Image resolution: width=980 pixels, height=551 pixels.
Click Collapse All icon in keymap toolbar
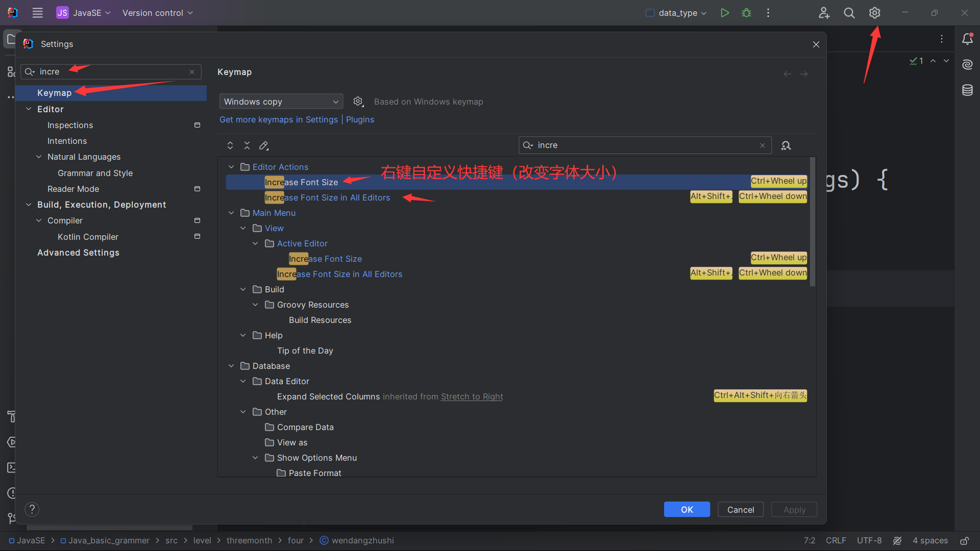pos(247,145)
